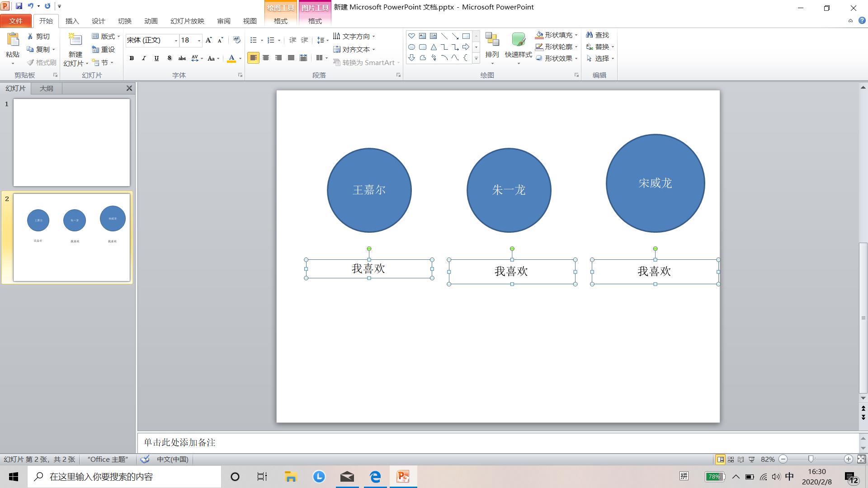Click the clear formatting icon
Image resolution: width=868 pixels, height=488 pixels.
click(237, 40)
